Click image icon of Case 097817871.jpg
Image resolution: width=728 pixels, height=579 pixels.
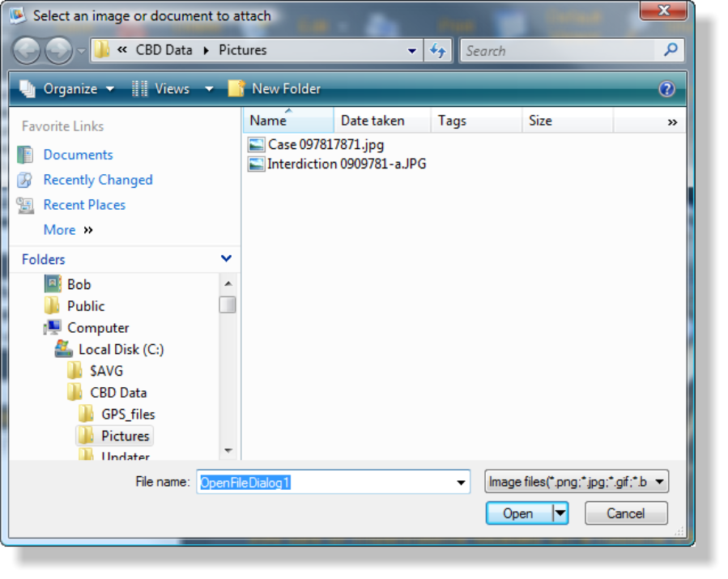pyautogui.click(x=256, y=145)
